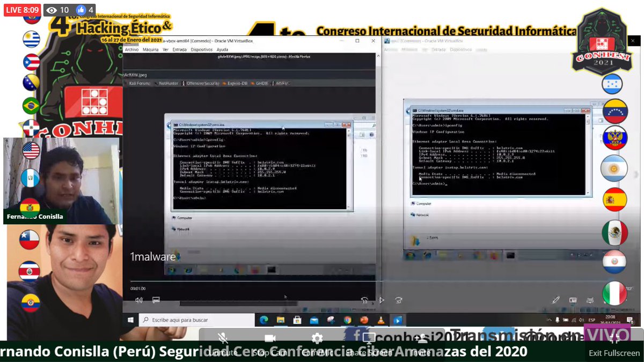Click Share Screen in the overlay bar
The image size is (644, 362).
pyautogui.click(x=369, y=345)
